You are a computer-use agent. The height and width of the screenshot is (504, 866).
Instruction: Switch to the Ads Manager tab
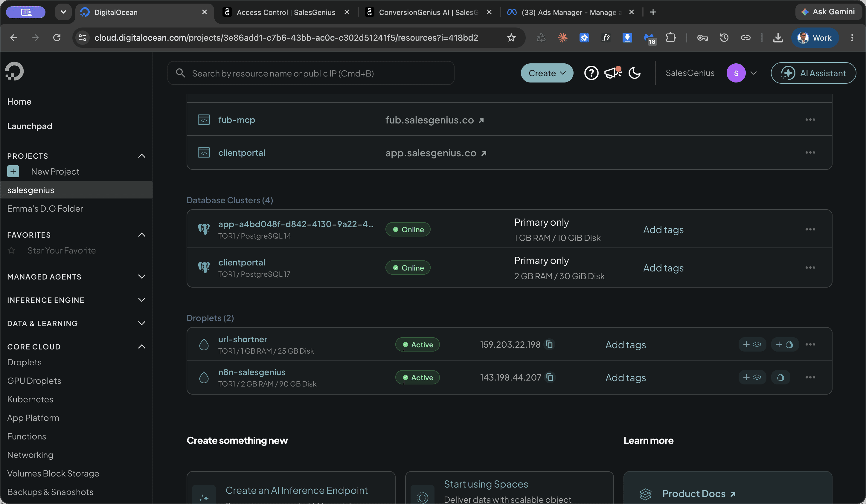click(x=571, y=12)
